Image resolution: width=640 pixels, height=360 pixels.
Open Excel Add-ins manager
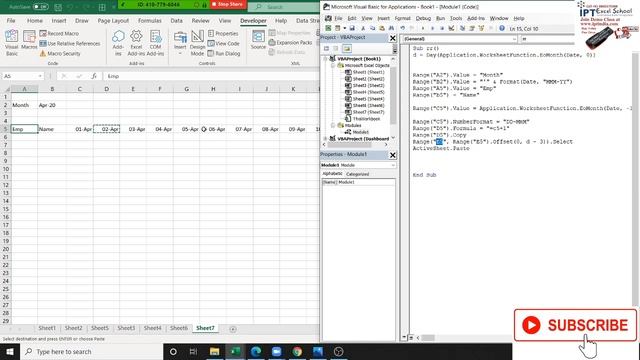tap(136, 42)
